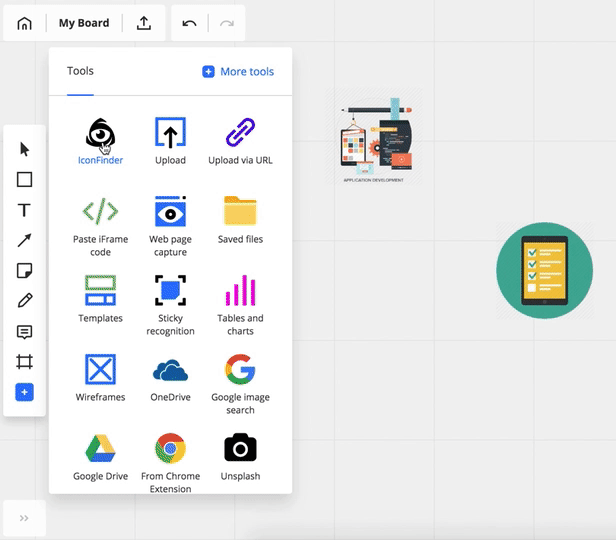Screen dimensions: 616x540
Task: Click the undo arrow button
Action: [190, 23]
